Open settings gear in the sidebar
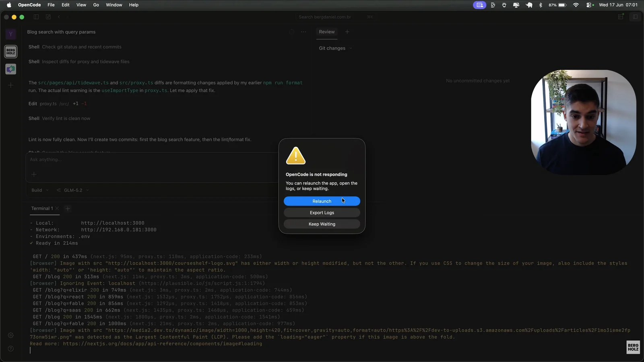 (x=11, y=335)
